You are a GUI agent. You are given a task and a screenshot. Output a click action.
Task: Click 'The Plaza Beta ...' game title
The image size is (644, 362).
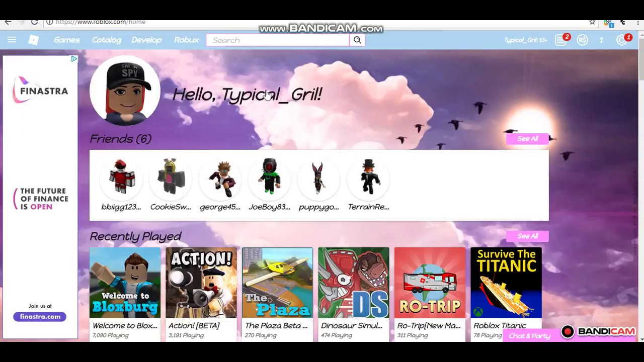(x=276, y=326)
